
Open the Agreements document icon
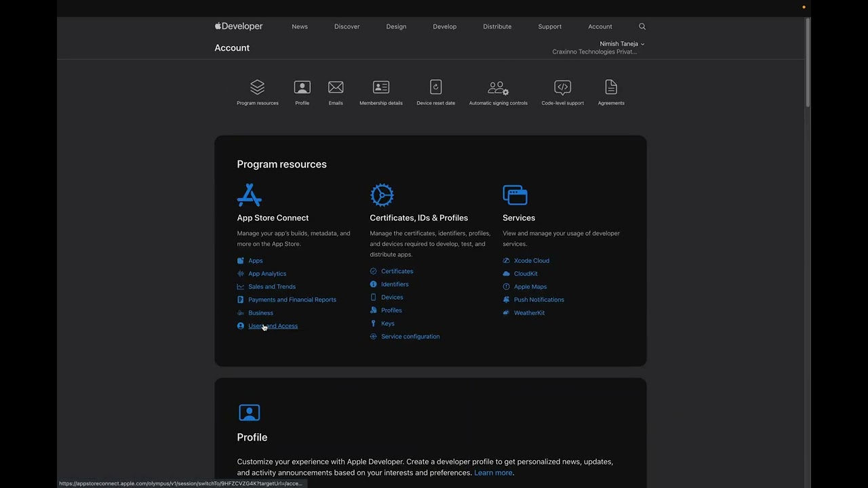point(611,87)
